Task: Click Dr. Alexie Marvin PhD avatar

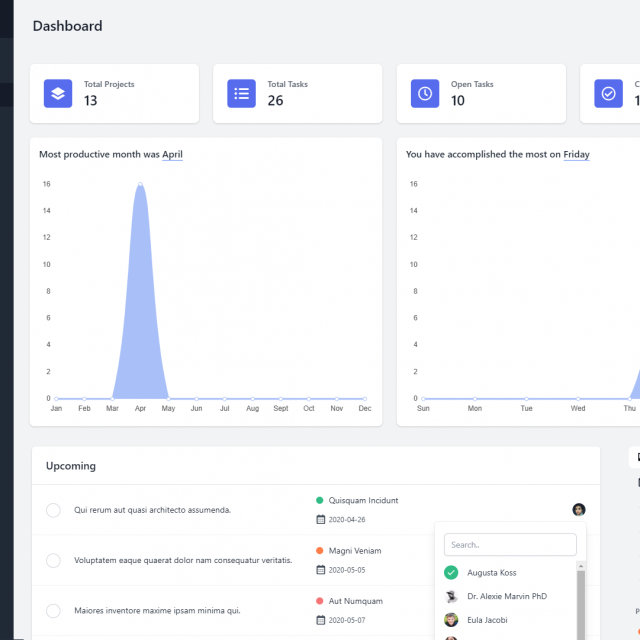Action: click(451, 596)
